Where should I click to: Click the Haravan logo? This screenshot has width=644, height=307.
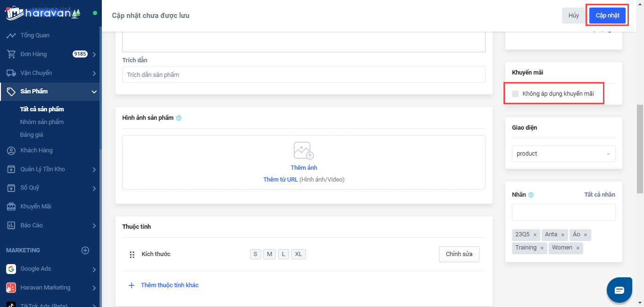(x=43, y=13)
